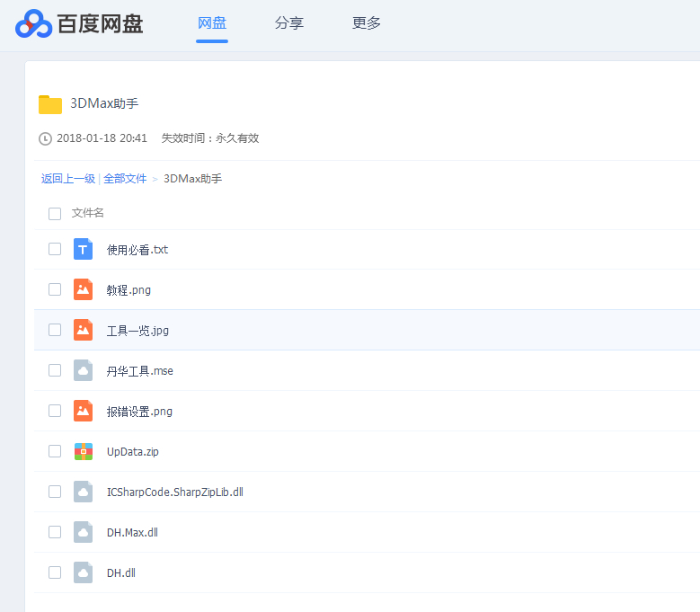Open the 分享 tab

pos(289,22)
